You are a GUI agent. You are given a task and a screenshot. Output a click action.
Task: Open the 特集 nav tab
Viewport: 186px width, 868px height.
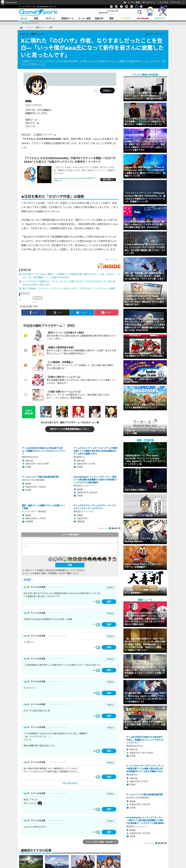pos(36,19)
